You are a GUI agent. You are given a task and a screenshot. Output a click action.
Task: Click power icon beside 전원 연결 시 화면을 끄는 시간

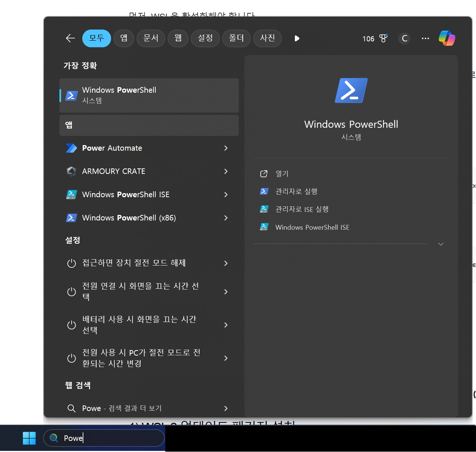tap(72, 292)
